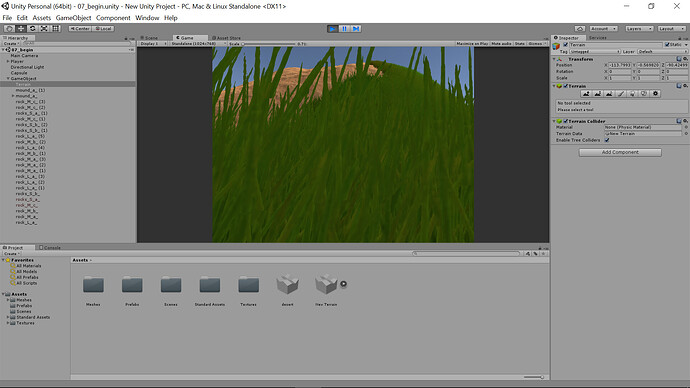Viewport: 690px width, 388px height.
Task: Open the Layer dropdown in Inspector
Action: click(x=662, y=51)
